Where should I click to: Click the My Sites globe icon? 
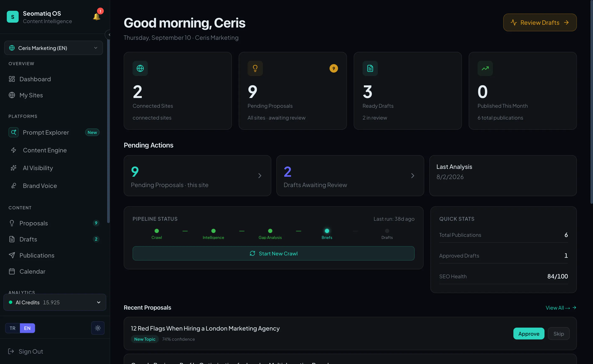(12, 95)
